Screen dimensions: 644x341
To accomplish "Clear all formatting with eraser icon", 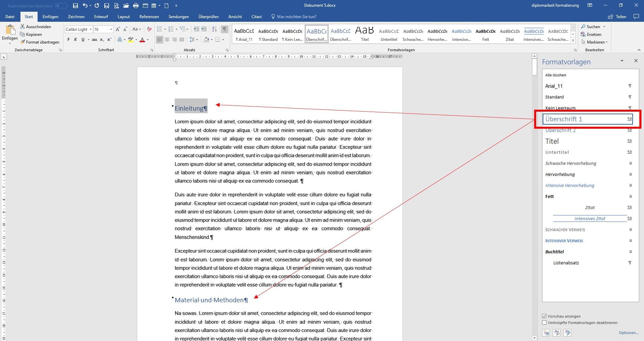I will [x=149, y=29].
